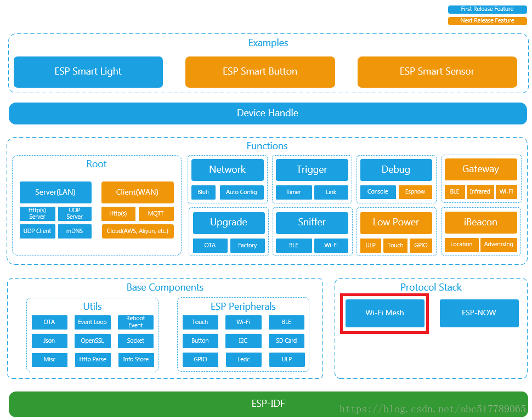The image size is (532, 420).
Task: Click the OTA box under Upgrade
Action: pyautogui.click(x=210, y=246)
